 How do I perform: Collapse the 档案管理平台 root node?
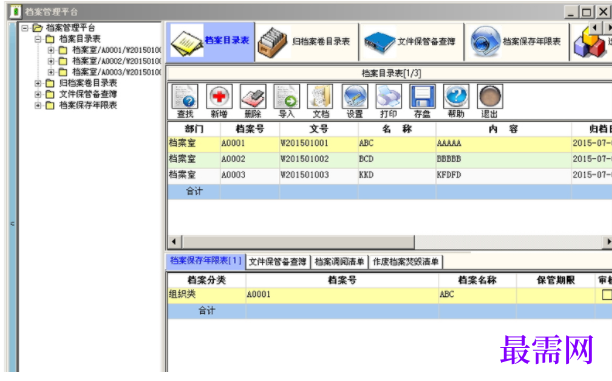tap(25, 28)
